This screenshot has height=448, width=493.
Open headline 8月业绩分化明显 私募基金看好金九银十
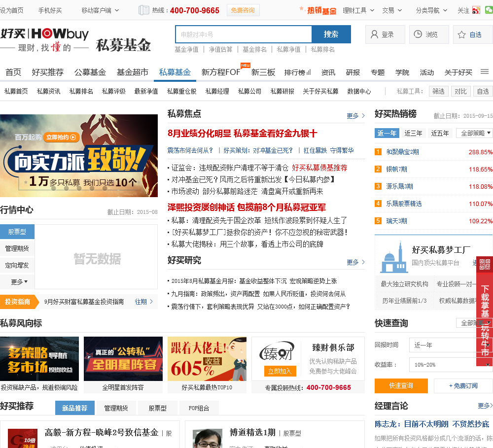coord(243,133)
